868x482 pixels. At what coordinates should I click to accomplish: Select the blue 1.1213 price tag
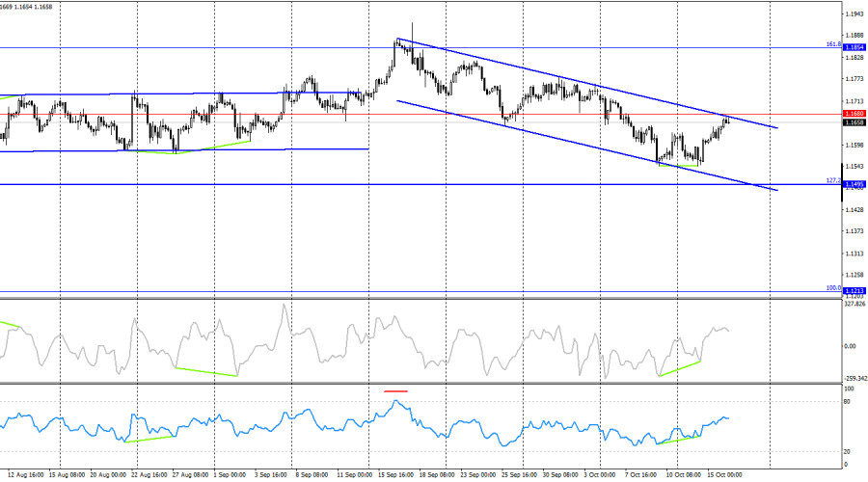pos(854,290)
